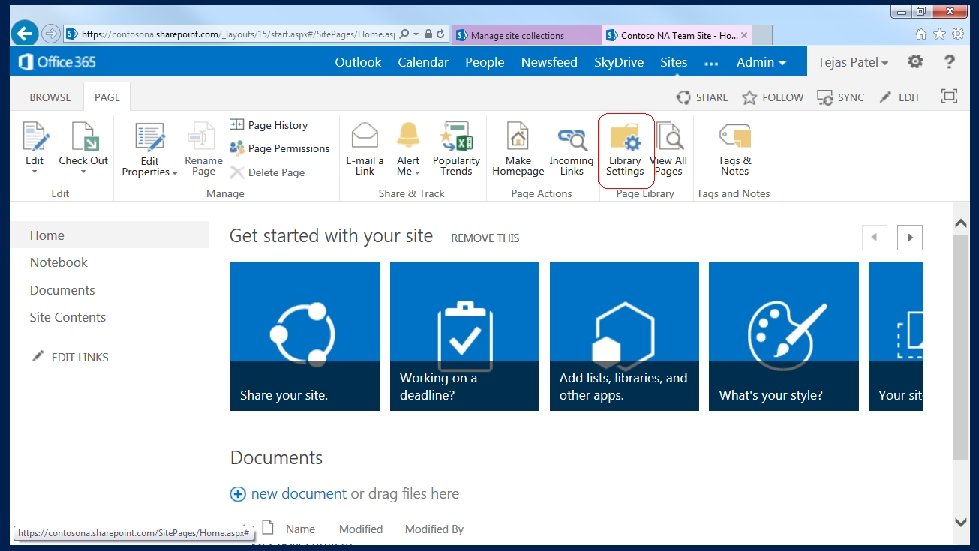Switch to the BROWSE ribbon tab
This screenshot has height=551, width=979.
50,97
